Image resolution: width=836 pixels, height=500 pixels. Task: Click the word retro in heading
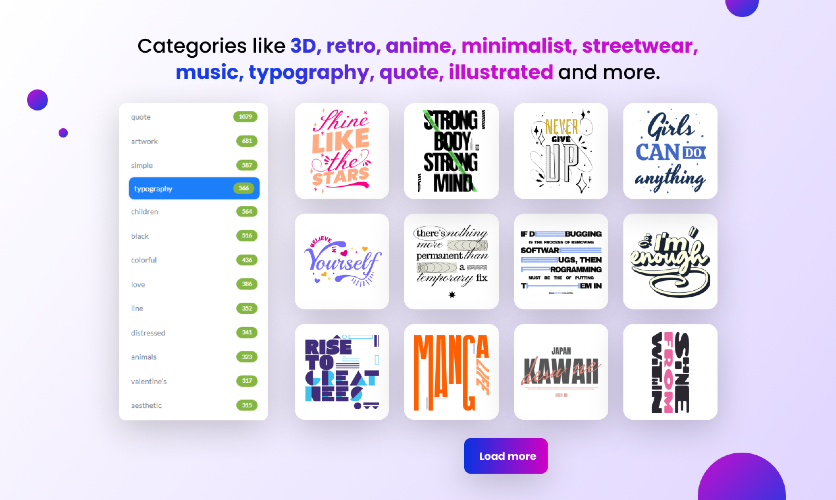(x=351, y=46)
